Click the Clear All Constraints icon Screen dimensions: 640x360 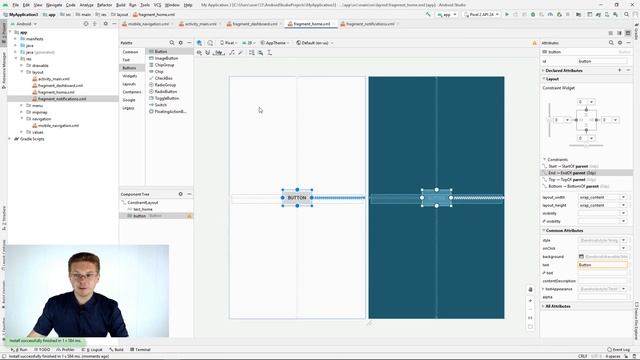pos(232,53)
